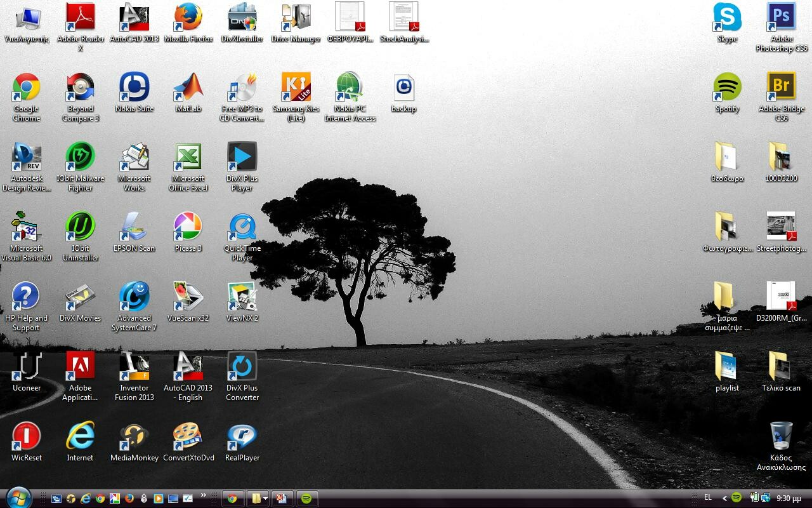This screenshot has width=812, height=508.
Task: Select the DivX Movies desktop icon
Action: (81, 297)
